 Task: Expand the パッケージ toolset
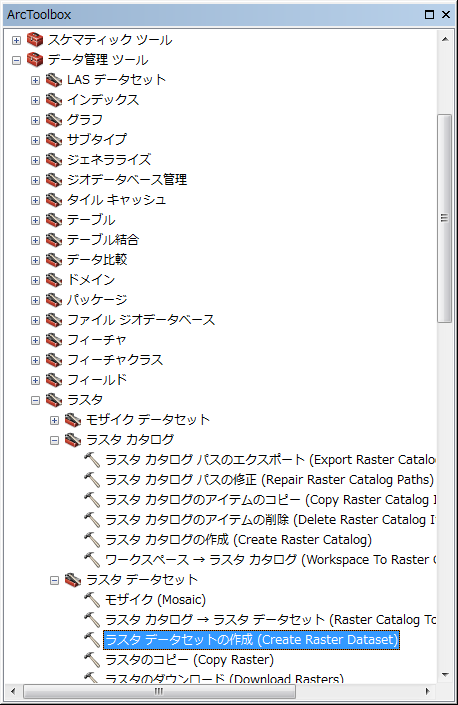35,300
